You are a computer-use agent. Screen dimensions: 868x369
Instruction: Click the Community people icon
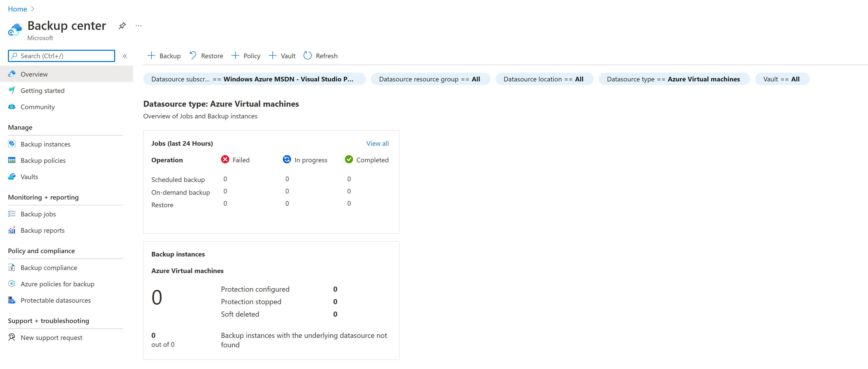12,107
